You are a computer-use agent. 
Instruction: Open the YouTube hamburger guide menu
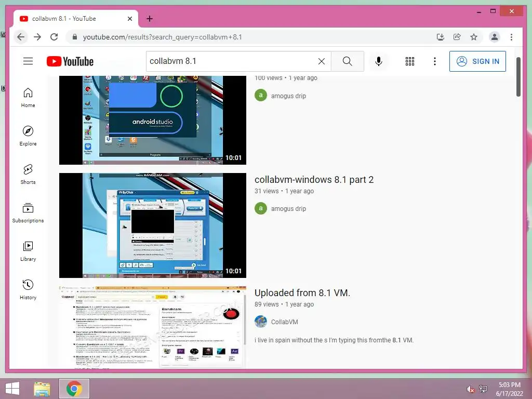[28, 61]
